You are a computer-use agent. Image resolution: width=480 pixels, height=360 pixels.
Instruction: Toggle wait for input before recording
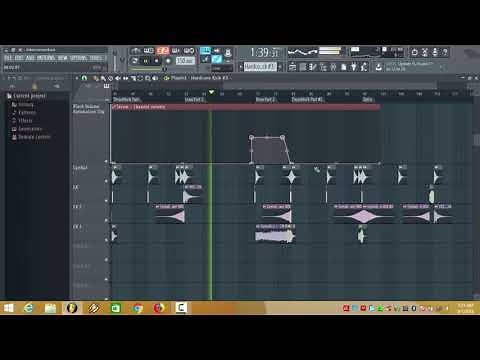148,51
